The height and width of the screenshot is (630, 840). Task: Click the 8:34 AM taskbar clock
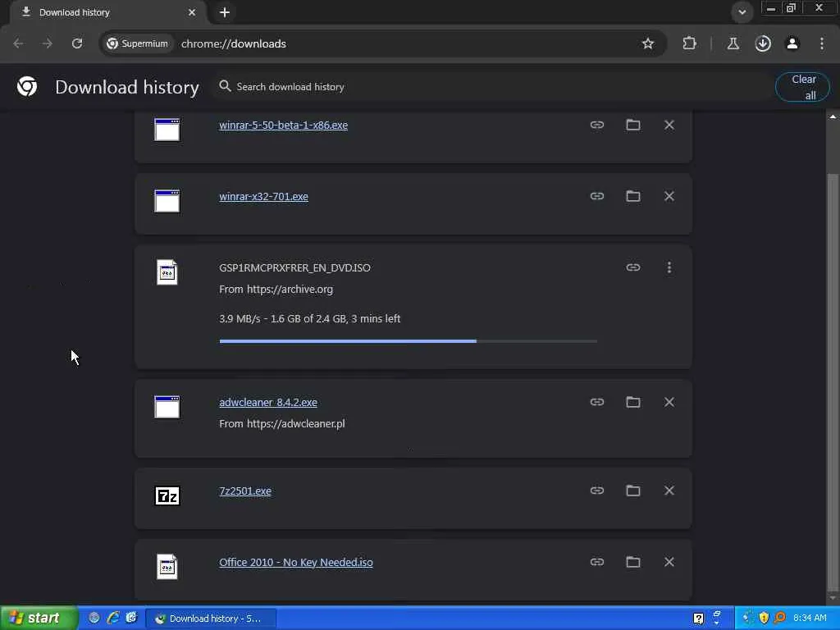click(810, 618)
